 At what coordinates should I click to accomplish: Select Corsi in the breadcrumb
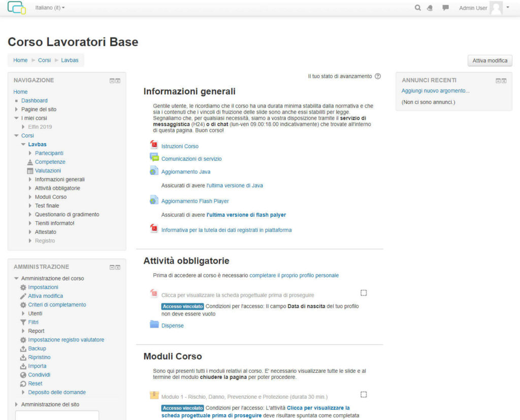click(x=44, y=60)
